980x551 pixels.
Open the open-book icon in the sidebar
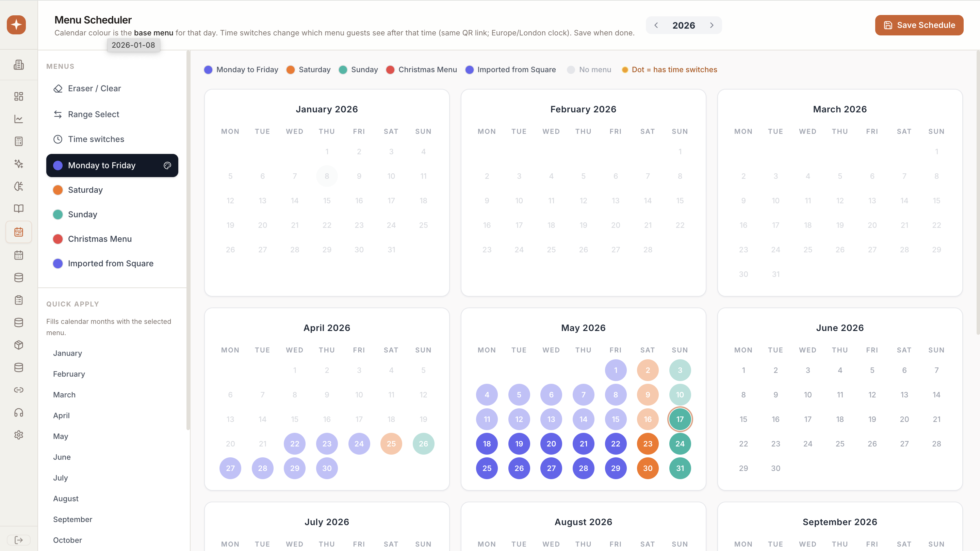(19, 209)
